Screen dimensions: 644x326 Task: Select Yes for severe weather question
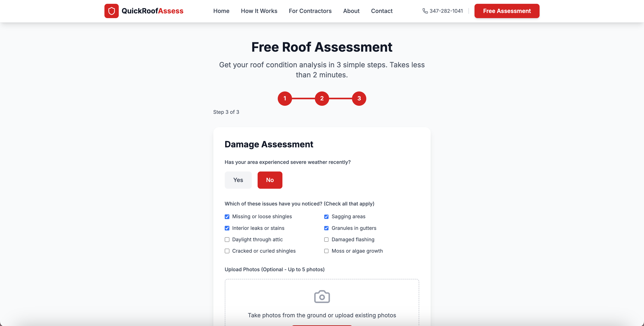(x=238, y=180)
